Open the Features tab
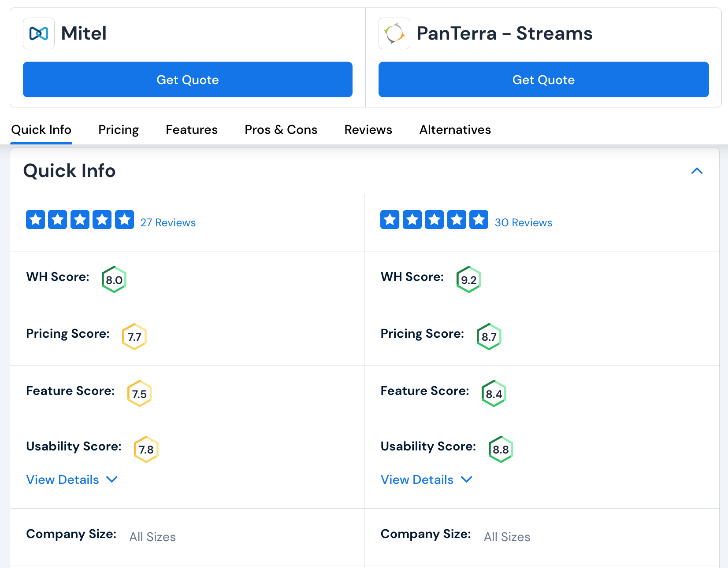 pos(192,130)
